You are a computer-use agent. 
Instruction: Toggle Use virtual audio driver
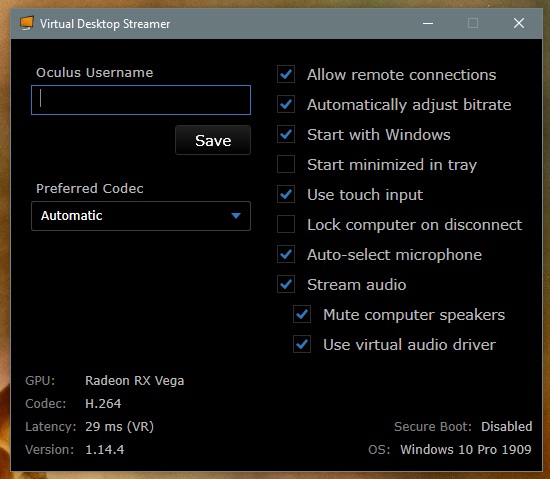point(302,344)
